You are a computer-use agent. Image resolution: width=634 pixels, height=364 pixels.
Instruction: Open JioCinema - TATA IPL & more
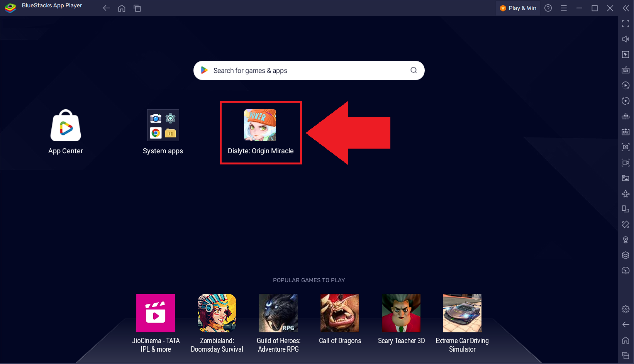156,313
